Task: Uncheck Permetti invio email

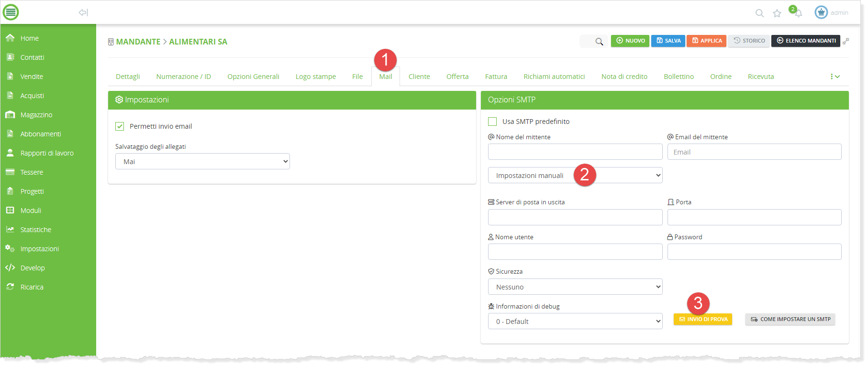Action: 120,126
